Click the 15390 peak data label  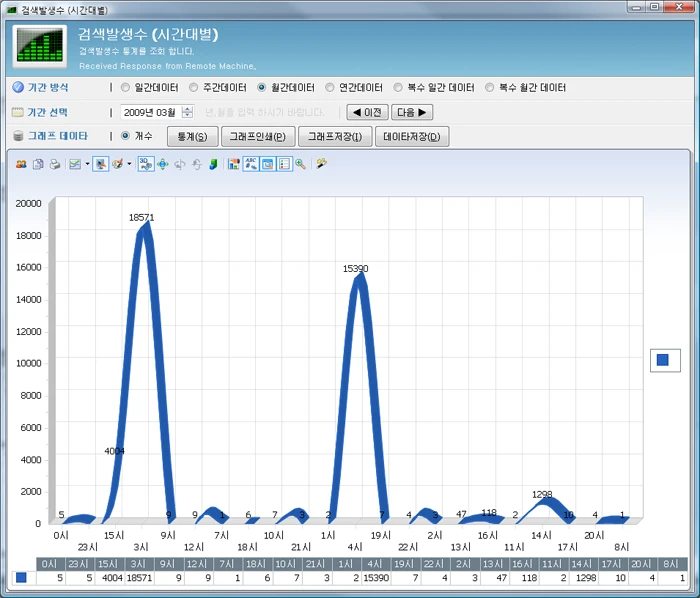point(355,269)
